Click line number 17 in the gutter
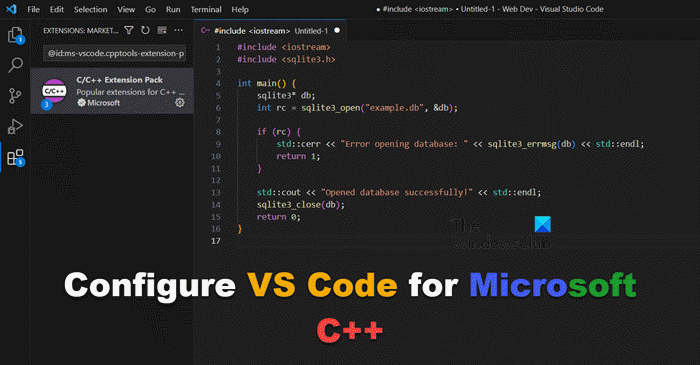This screenshot has height=365, width=700. (216, 241)
